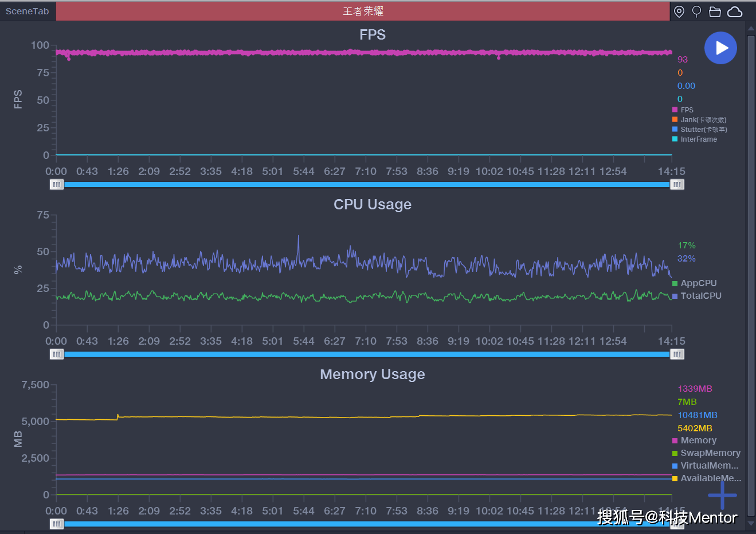
Task: Click the FPS dip point near 10:02
Action: tap(499, 57)
